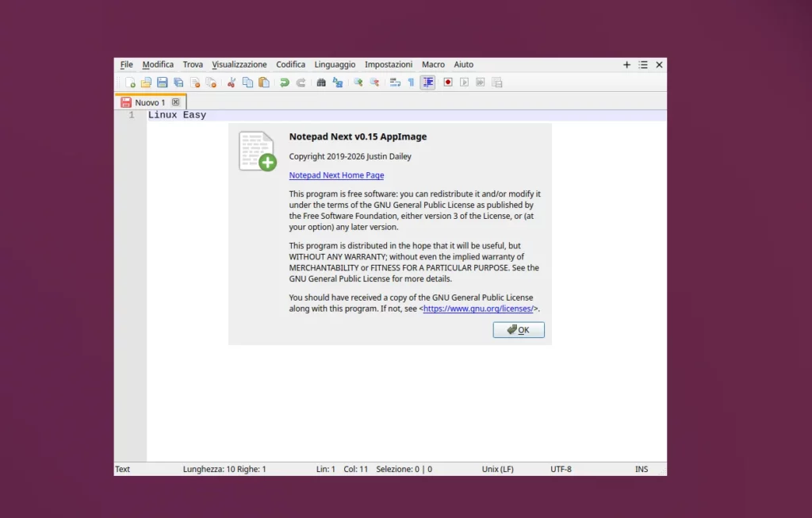The width and height of the screenshot is (812, 518).
Task: Save the current file via floppy icon
Action: click(x=162, y=82)
